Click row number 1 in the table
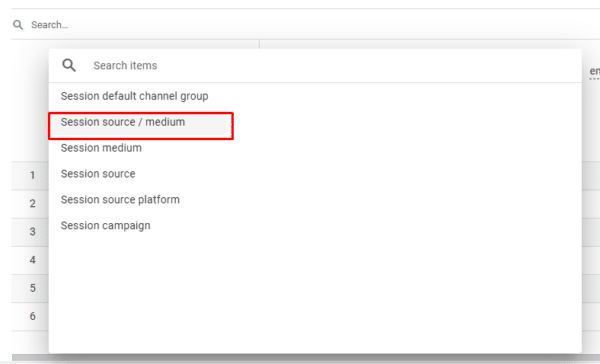The image size is (600, 364). point(33,175)
